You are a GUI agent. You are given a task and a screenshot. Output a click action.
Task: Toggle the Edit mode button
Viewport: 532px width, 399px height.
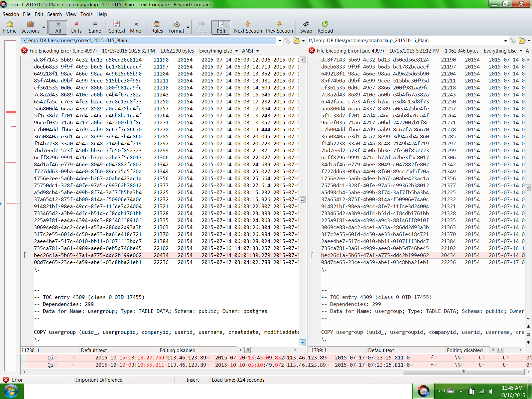coord(221,27)
